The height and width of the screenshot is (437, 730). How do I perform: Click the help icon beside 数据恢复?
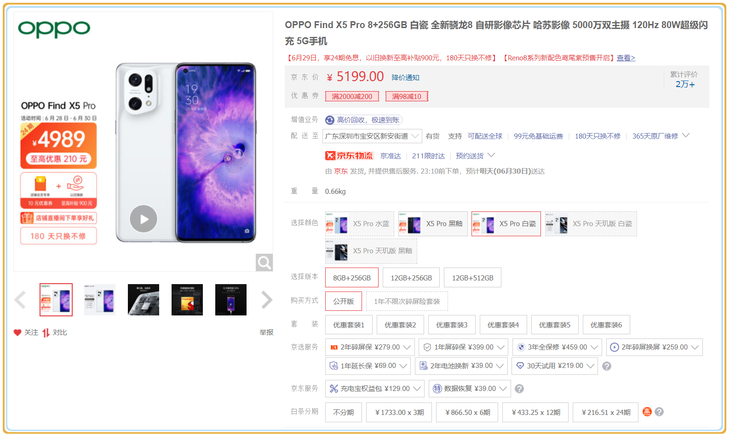tap(519, 389)
